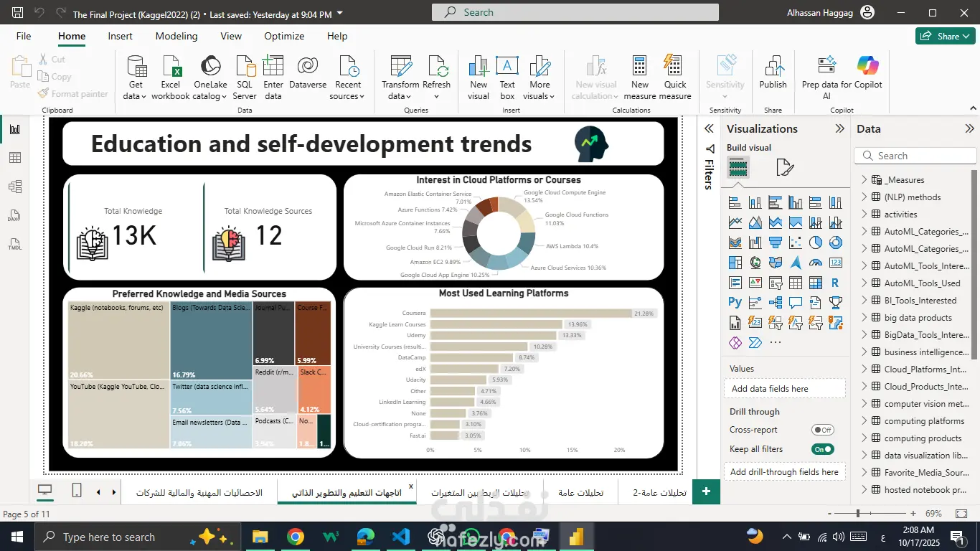Switch to mobile layout view

pyautogui.click(x=77, y=491)
